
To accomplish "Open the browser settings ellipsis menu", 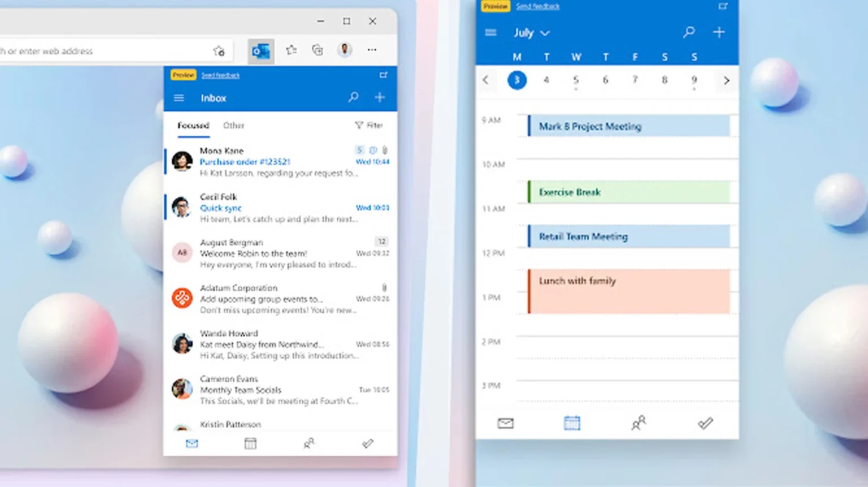I will (371, 50).
